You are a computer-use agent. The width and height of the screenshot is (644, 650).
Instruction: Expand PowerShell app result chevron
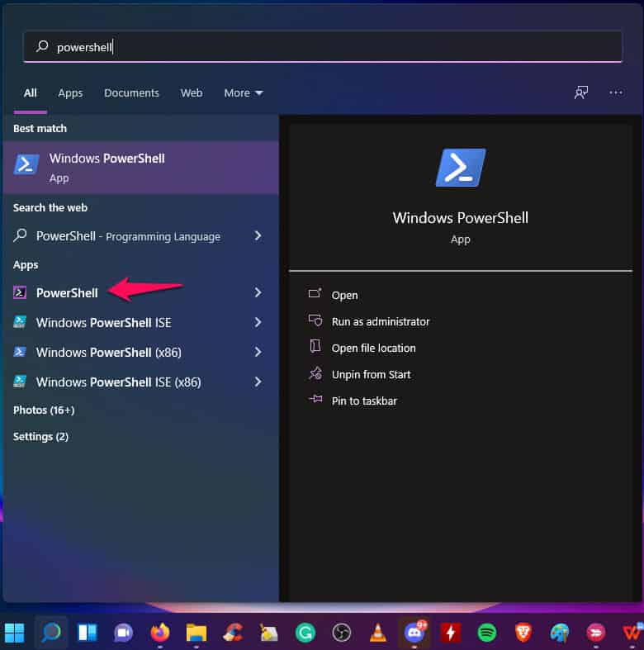[x=258, y=292]
